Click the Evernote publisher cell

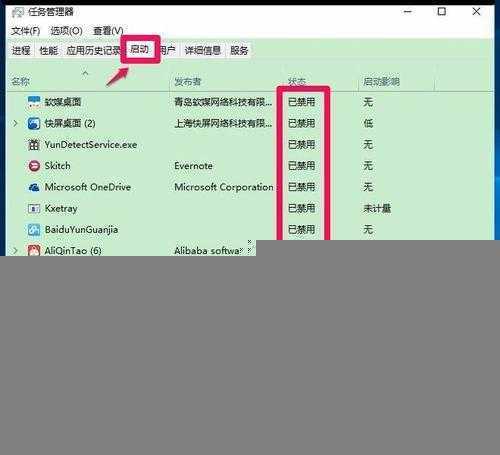[x=193, y=166]
